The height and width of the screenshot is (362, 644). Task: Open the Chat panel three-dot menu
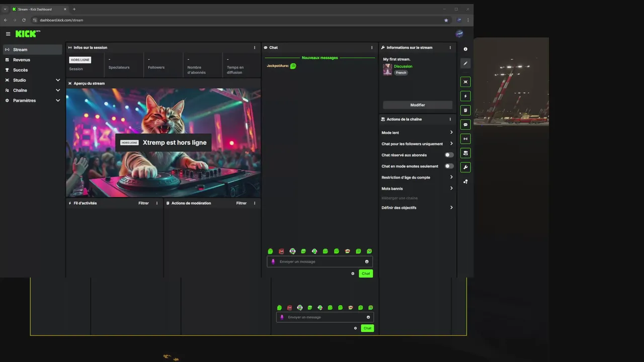click(x=372, y=48)
